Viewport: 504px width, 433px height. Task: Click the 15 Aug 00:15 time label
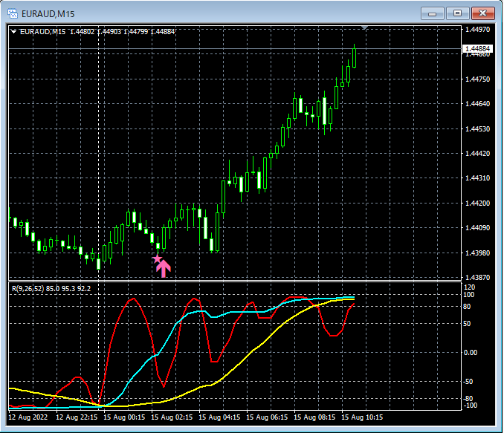pyautogui.click(x=124, y=417)
